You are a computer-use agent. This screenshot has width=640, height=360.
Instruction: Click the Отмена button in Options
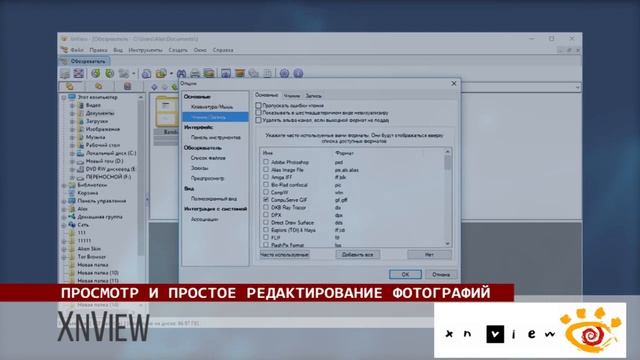coord(441,274)
